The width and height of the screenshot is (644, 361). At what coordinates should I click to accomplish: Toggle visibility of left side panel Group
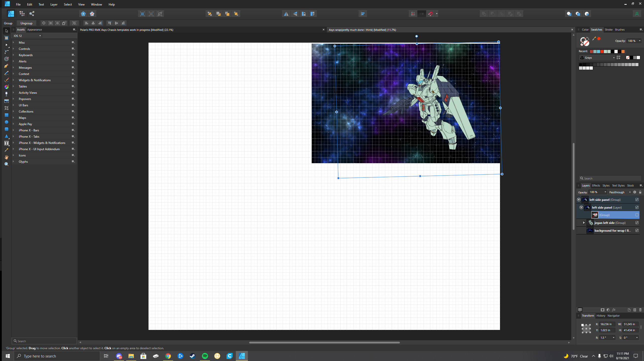(x=637, y=200)
